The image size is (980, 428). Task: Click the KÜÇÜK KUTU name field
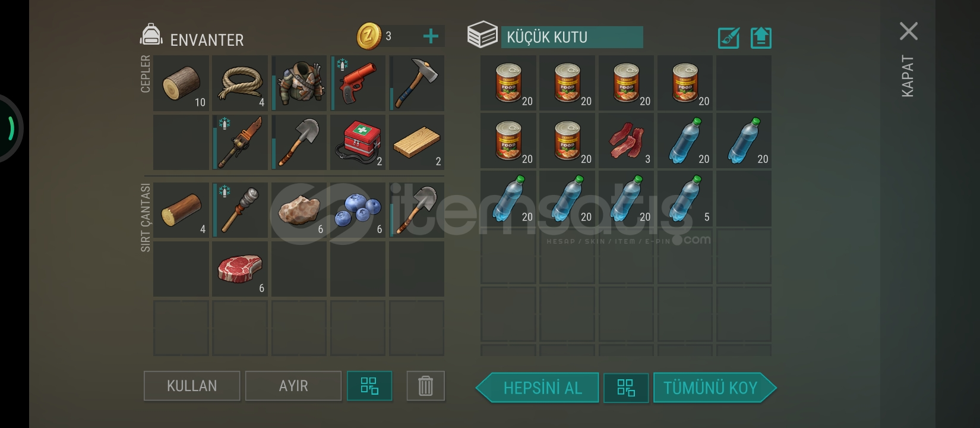point(572,37)
